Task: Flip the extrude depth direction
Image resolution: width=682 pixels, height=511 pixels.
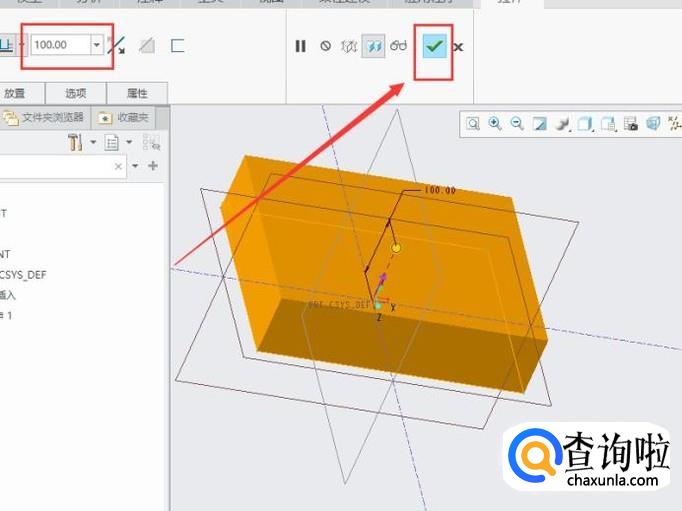Action: [117, 45]
